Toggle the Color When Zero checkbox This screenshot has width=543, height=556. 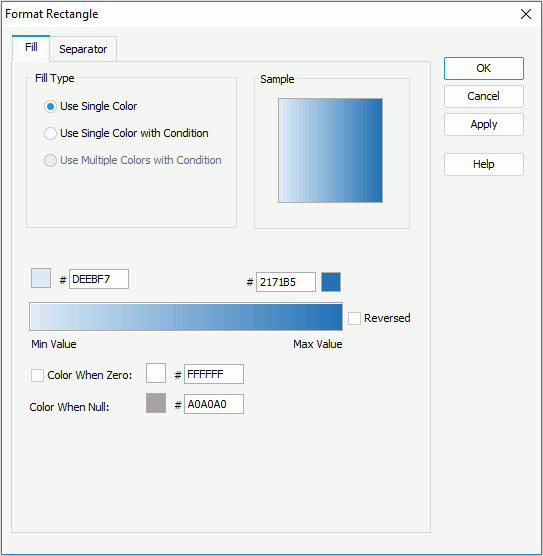pos(37,375)
